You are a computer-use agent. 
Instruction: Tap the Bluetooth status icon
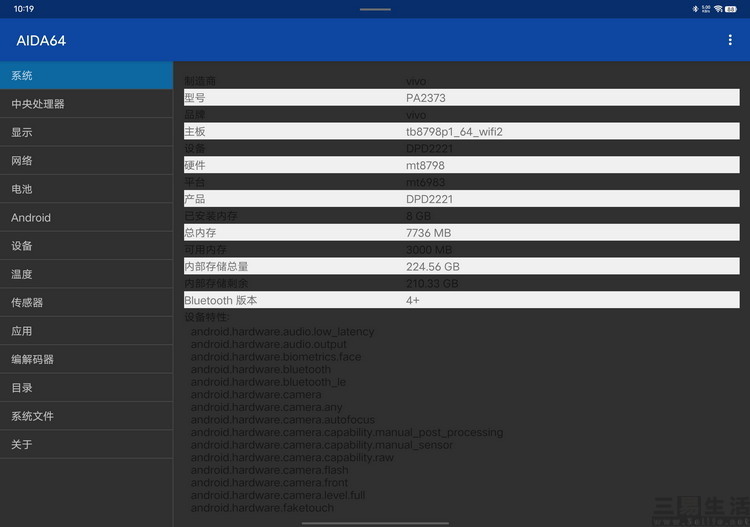click(695, 9)
